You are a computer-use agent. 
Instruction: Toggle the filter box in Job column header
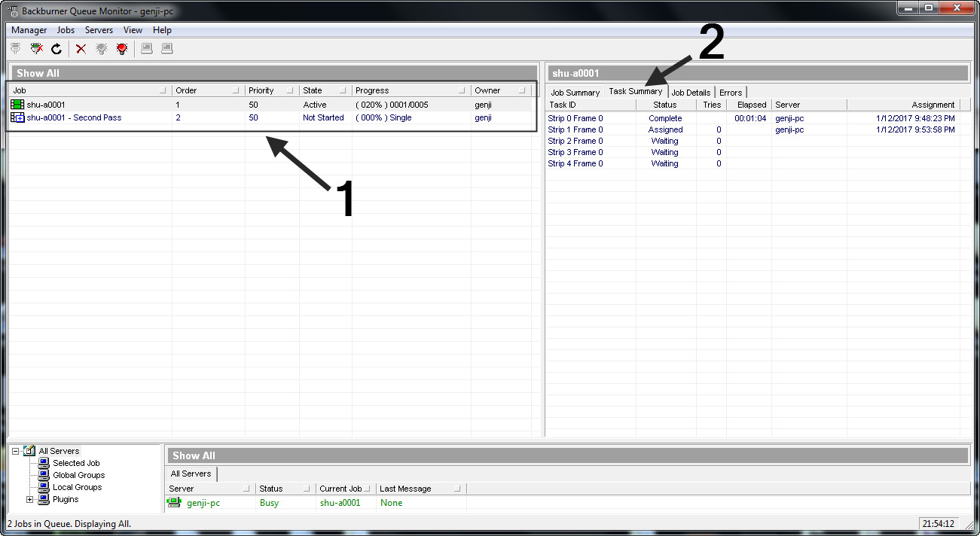pos(163,91)
